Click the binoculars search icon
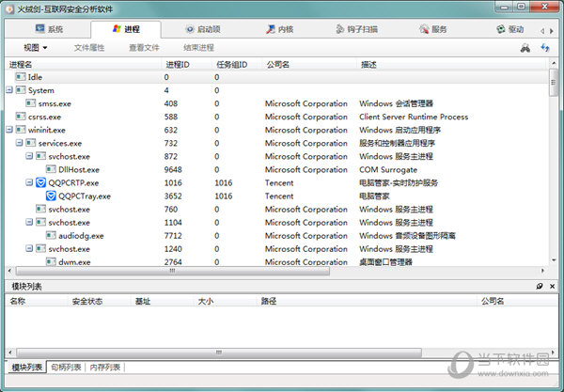Image resolution: width=564 pixels, height=392 pixels. pos(525,47)
